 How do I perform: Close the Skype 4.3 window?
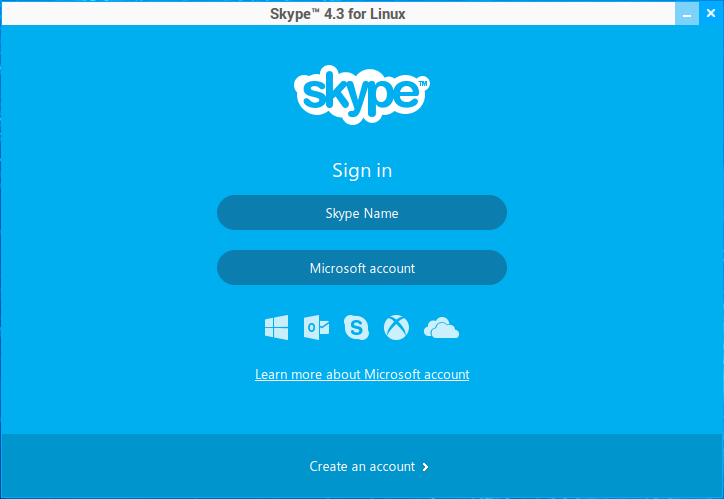(711, 14)
